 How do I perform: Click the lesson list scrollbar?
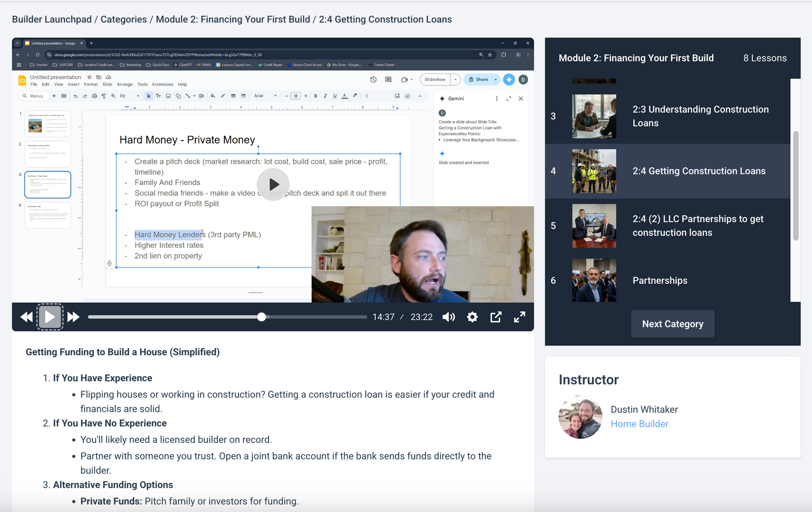point(795,186)
